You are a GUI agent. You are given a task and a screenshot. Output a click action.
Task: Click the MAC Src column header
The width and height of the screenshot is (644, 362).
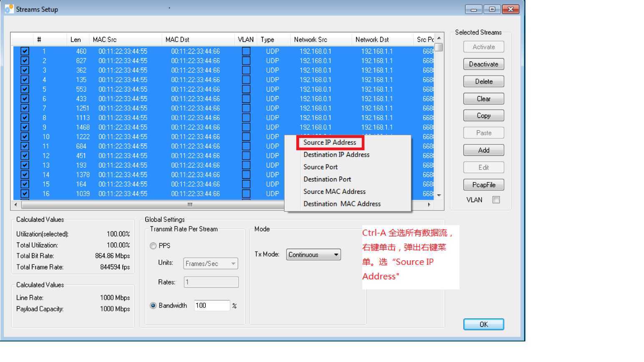coord(125,40)
